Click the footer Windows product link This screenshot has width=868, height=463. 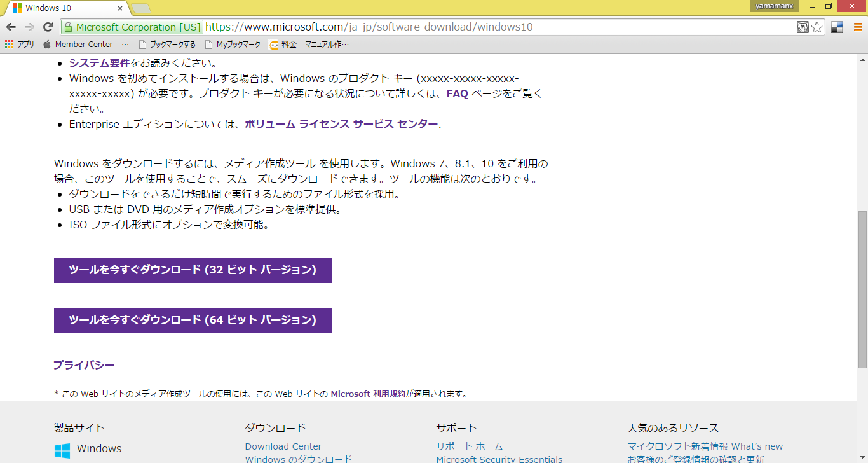(99, 448)
